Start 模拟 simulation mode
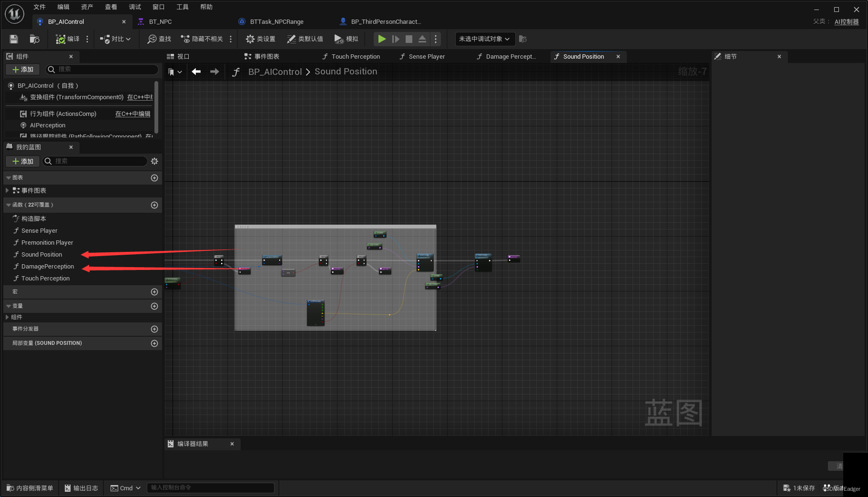 coord(346,39)
